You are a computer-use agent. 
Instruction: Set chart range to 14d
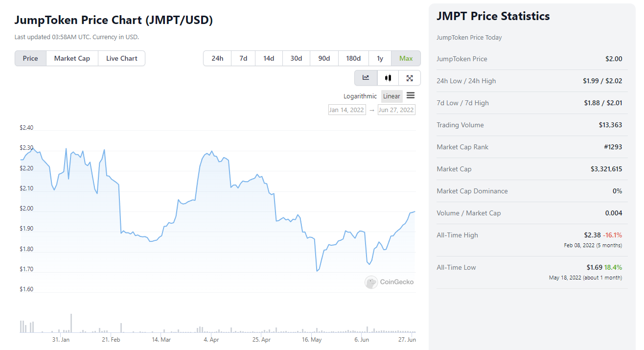269,58
